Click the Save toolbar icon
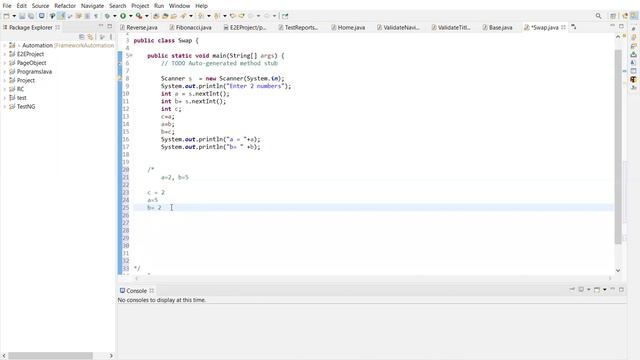Image resolution: width=640 pixels, height=360 pixels. tap(22, 16)
